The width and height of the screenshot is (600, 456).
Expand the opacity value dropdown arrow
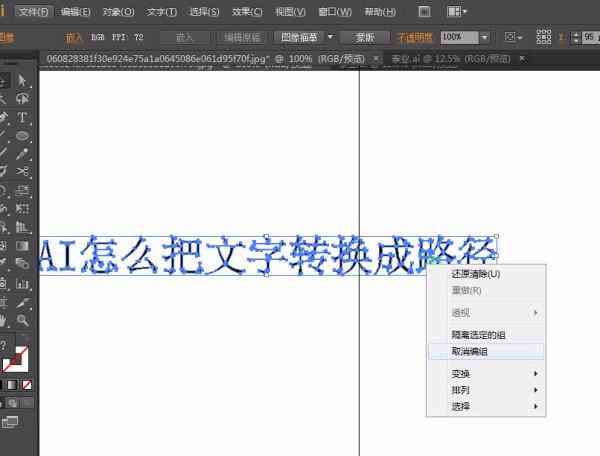coord(485,37)
